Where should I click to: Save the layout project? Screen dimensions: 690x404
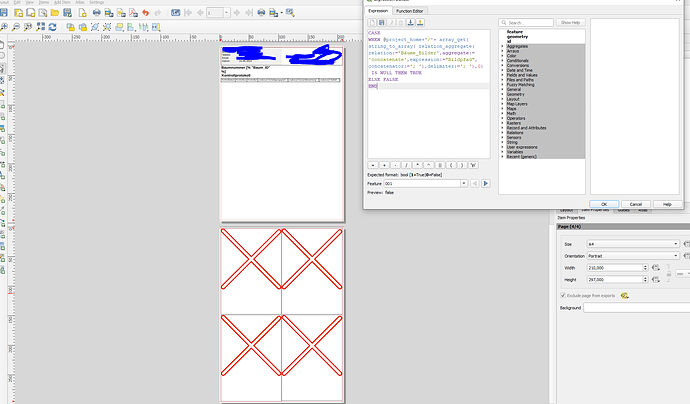point(4,13)
